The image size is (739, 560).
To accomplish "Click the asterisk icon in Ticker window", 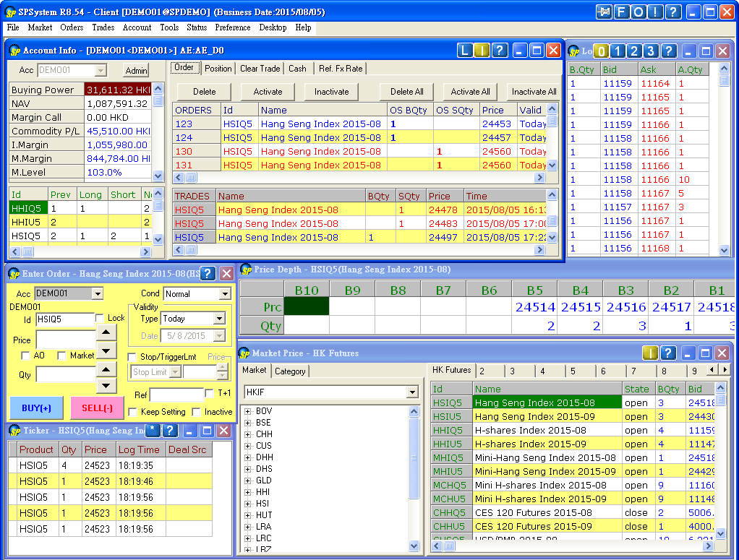I will click(x=153, y=430).
